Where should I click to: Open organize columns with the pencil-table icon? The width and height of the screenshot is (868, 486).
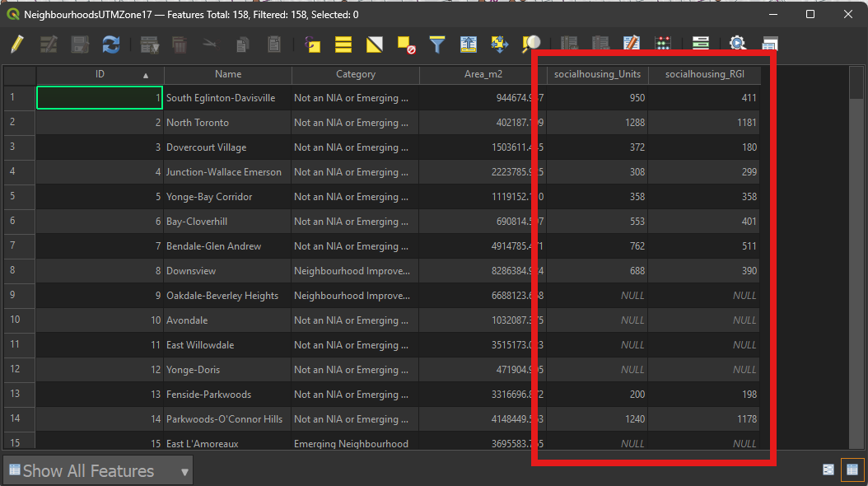coord(632,44)
